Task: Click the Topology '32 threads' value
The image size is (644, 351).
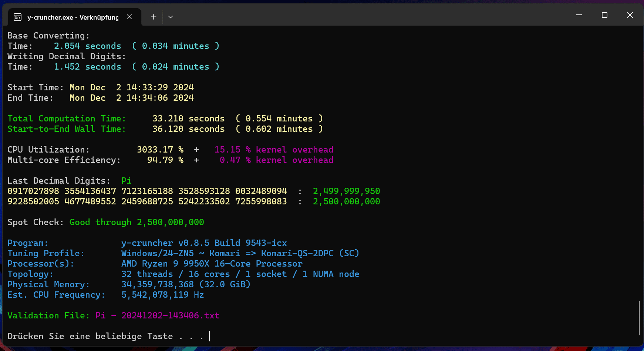Action: [x=147, y=274]
